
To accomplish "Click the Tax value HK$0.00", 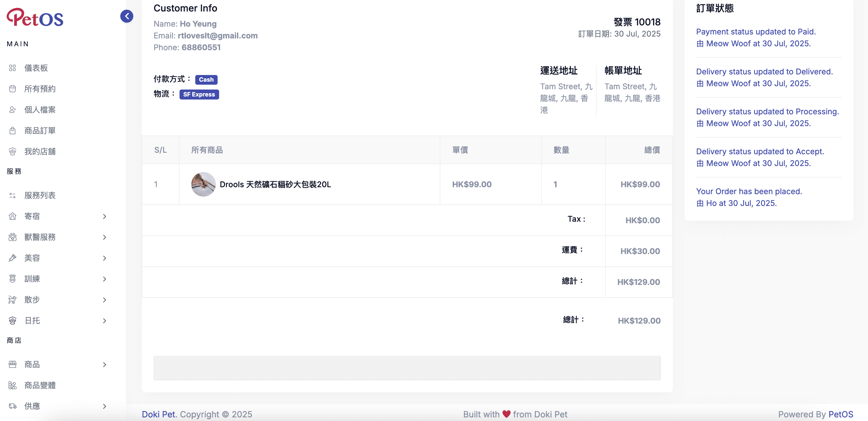I will [643, 220].
